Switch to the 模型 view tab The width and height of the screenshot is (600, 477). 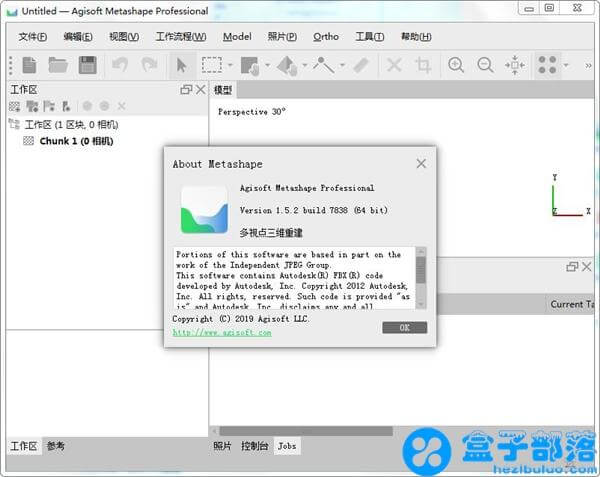click(223, 90)
